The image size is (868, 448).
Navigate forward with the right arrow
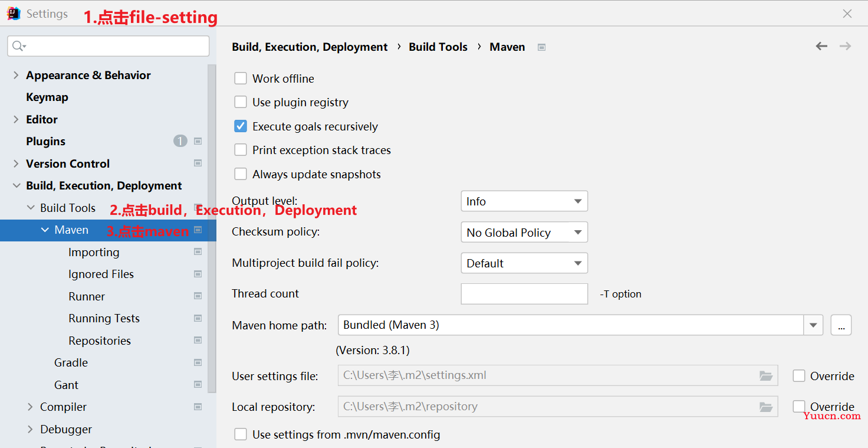pos(845,46)
